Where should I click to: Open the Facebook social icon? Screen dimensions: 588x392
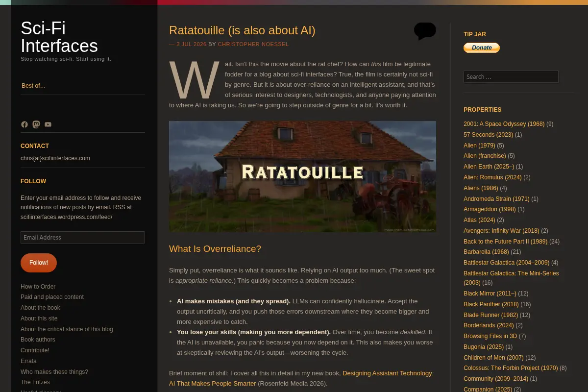(x=24, y=124)
